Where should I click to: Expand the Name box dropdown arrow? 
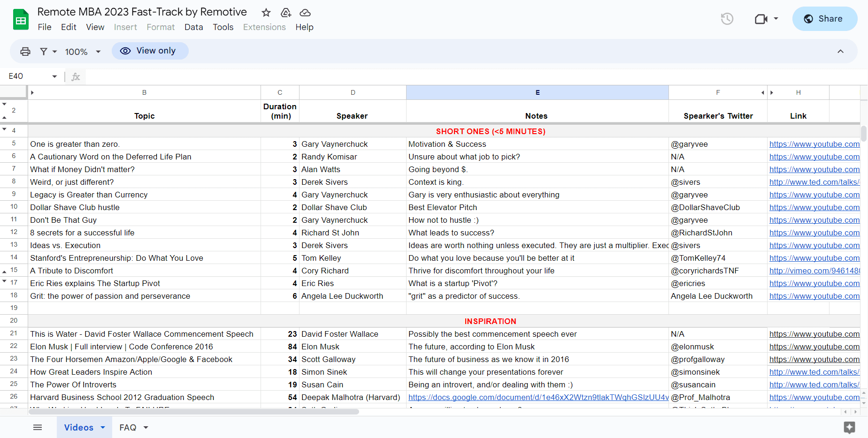(54, 76)
